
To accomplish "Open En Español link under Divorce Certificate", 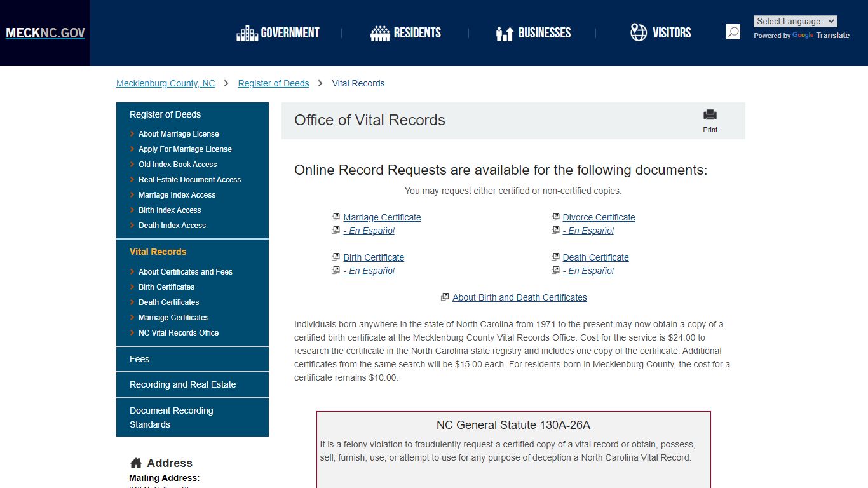I will coord(588,231).
